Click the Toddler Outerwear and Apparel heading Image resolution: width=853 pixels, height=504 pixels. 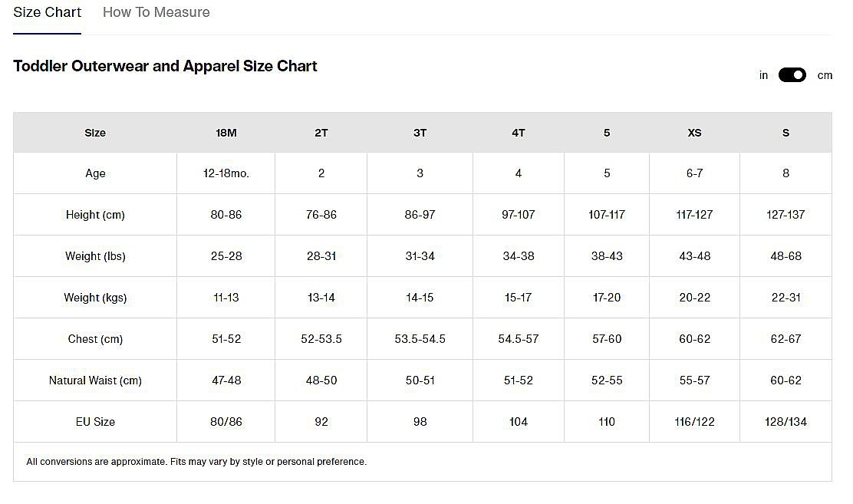pos(165,66)
